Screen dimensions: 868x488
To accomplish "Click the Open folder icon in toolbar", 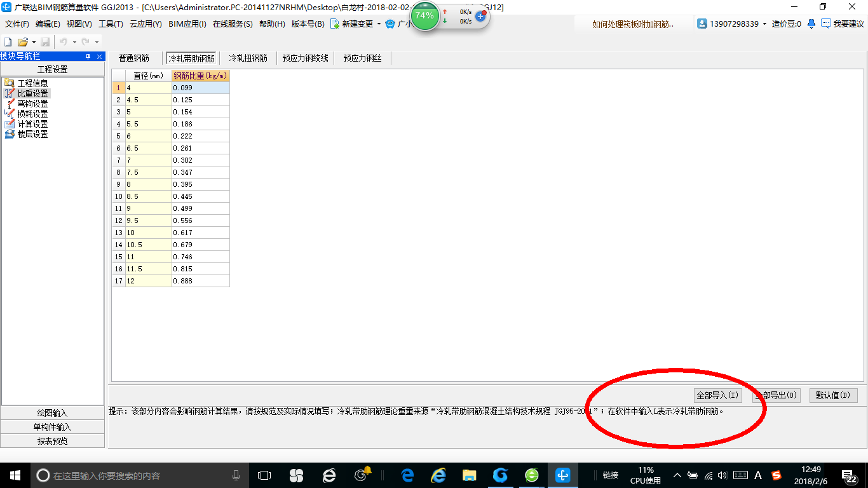I will (x=23, y=41).
